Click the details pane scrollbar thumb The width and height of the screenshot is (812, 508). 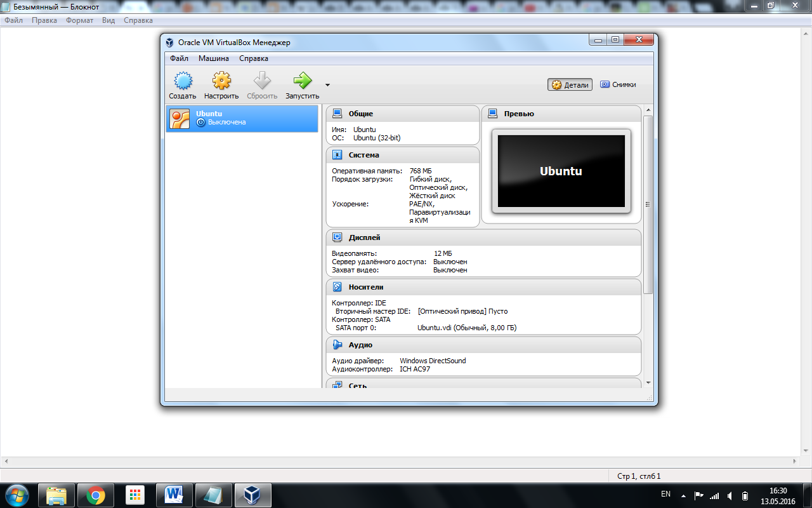tap(648, 204)
